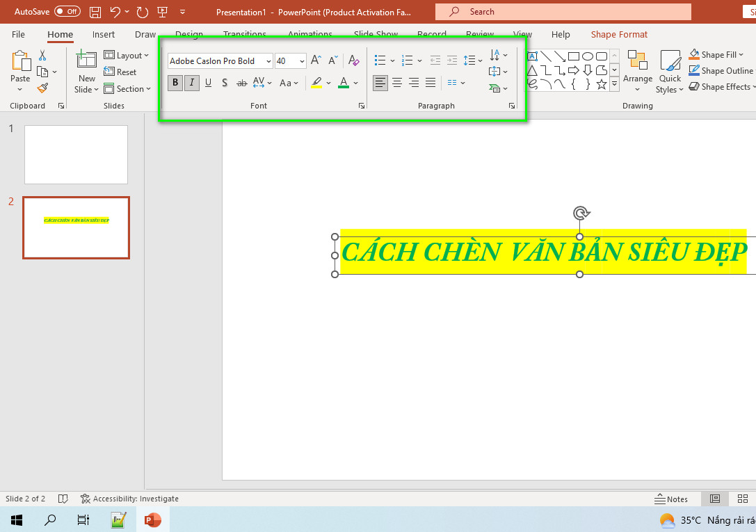Center-align the paragraph text

(397, 83)
